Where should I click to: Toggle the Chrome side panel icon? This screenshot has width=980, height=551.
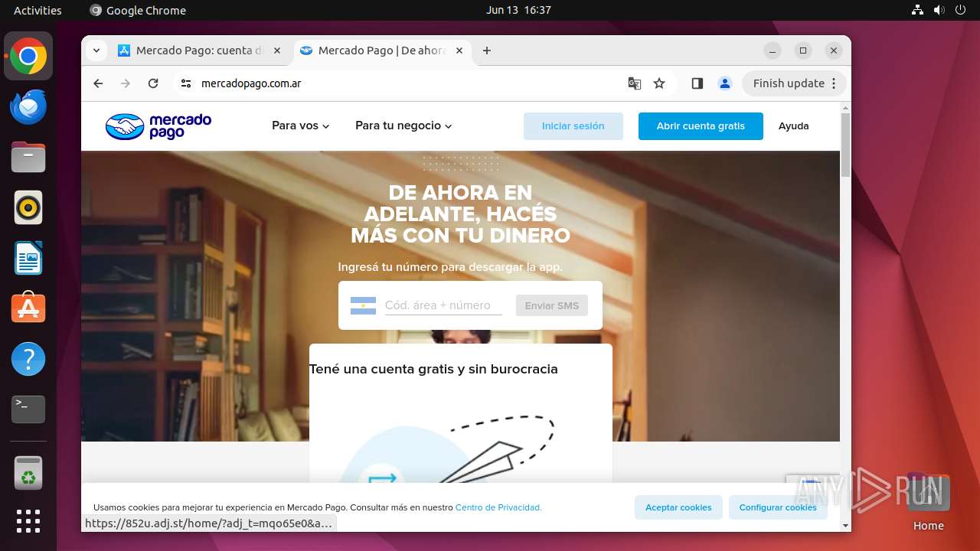[697, 83]
